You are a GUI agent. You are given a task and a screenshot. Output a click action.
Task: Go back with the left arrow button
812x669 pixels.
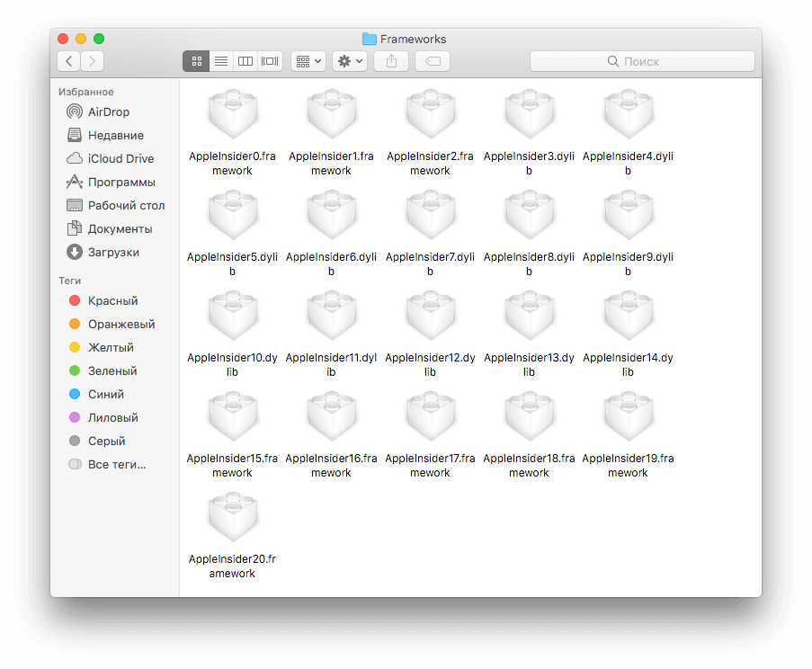(x=69, y=61)
